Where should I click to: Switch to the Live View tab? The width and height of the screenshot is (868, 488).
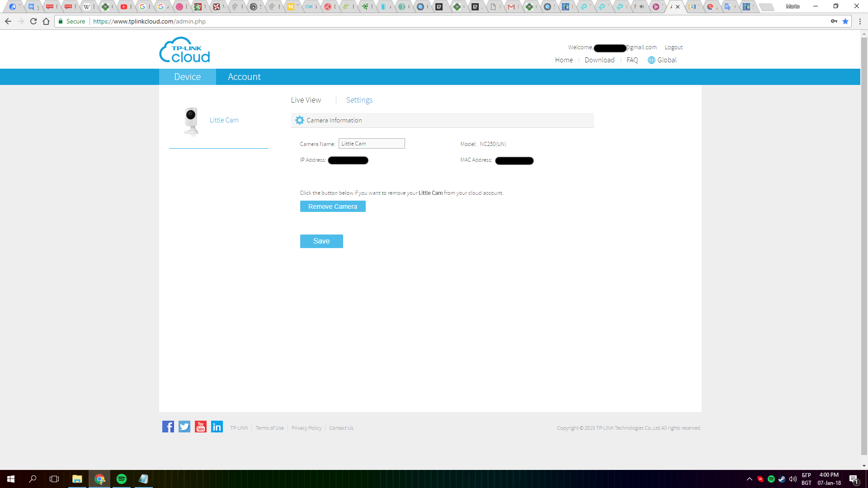pyautogui.click(x=306, y=100)
